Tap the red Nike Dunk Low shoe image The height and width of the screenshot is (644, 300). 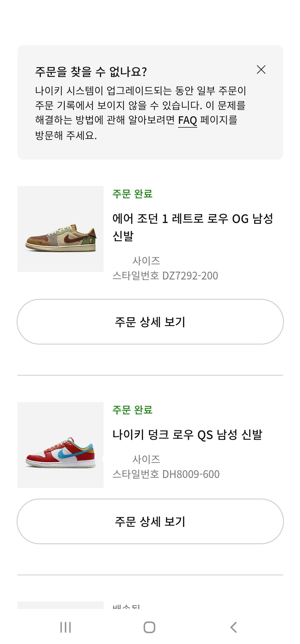tap(61, 445)
